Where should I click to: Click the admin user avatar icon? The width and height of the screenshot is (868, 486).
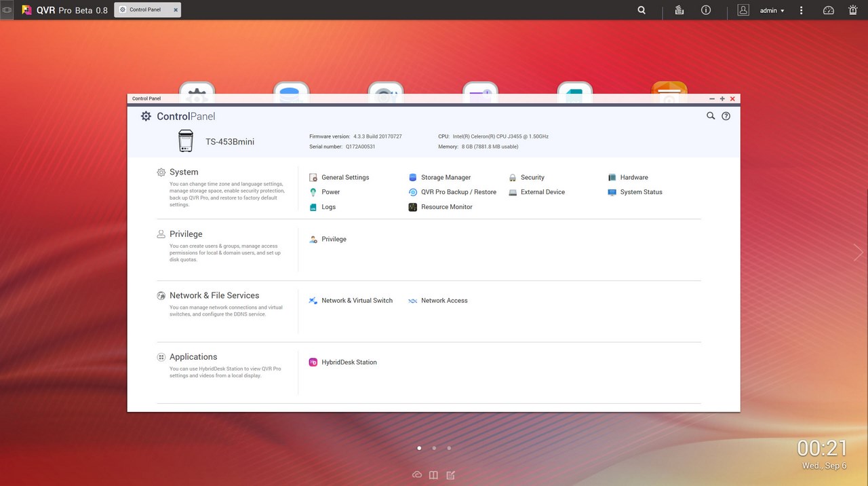pyautogui.click(x=743, y=10)
